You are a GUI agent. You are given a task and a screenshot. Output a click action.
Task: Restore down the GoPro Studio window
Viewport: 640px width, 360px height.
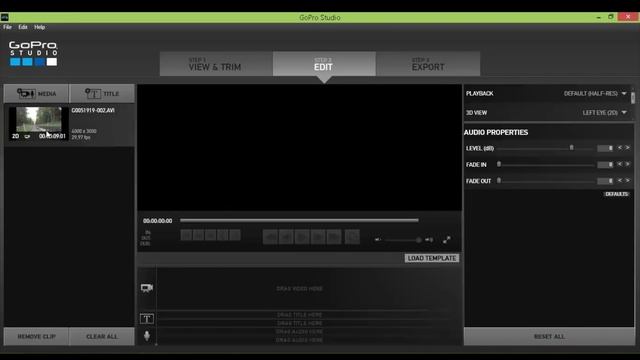[x=611, y=17]
